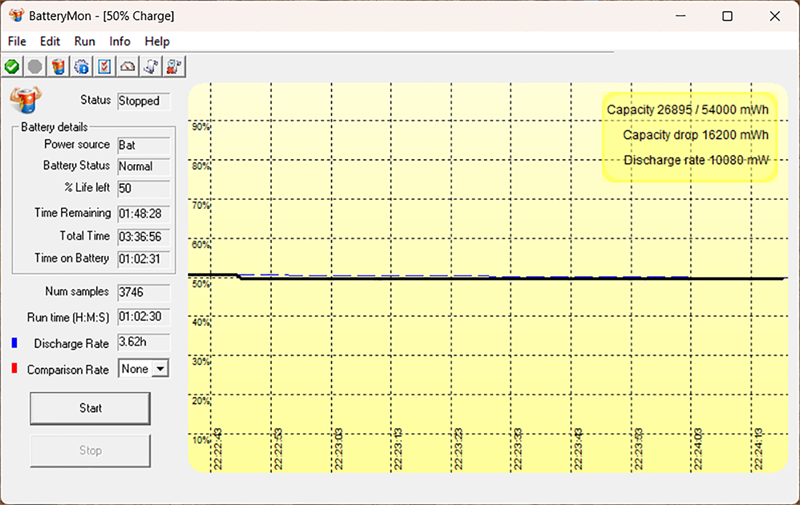The image size is (800, 505).
Task: Click the green checkmark start monitoring icon
Action: click(12, 67)
